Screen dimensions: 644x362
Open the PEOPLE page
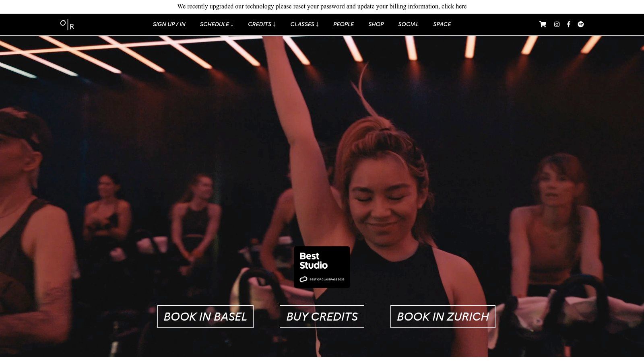tap(343, 25)
